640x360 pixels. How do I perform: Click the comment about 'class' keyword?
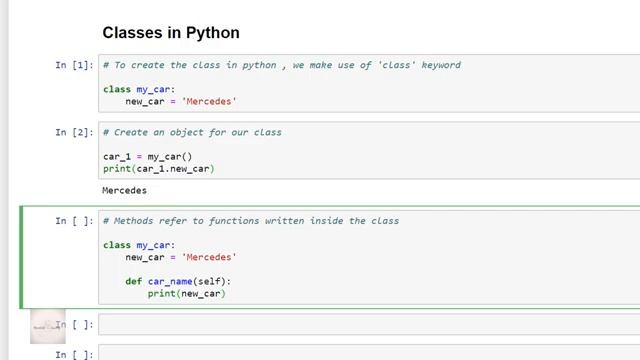point(282,65)
